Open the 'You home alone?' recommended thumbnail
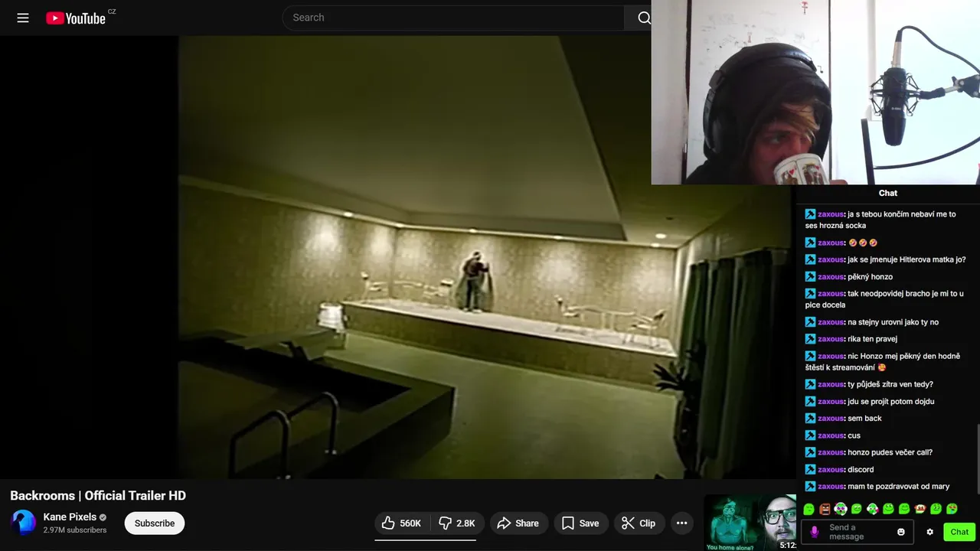This screenshot has height=551, width=980. point(750,523)
